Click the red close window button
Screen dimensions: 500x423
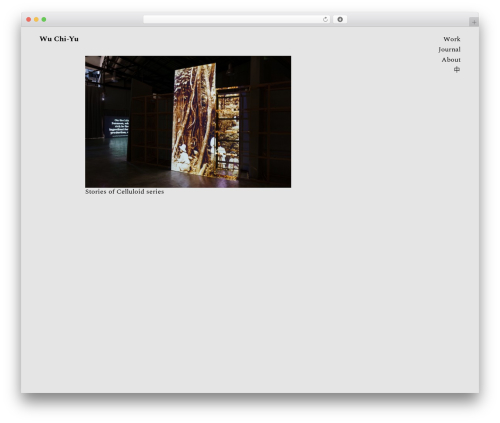[29, 19]
